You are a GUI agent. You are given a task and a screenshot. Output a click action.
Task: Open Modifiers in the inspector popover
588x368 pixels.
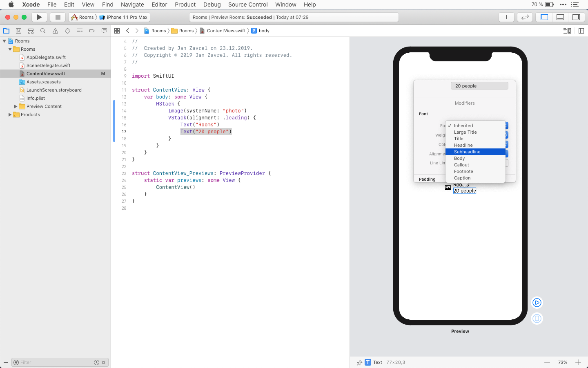[464, 103]
